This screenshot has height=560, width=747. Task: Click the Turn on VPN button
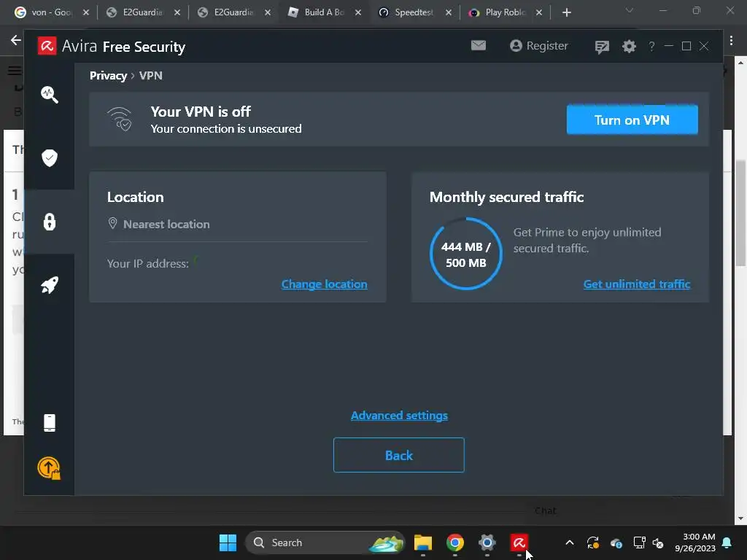pyautogui.click(x=632, y=120)
